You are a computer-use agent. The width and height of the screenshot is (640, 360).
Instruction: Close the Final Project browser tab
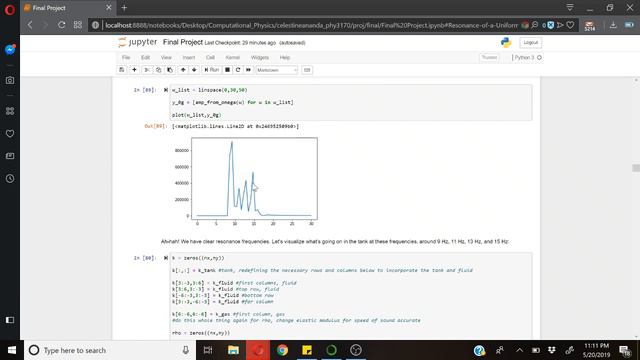point(109,8)
